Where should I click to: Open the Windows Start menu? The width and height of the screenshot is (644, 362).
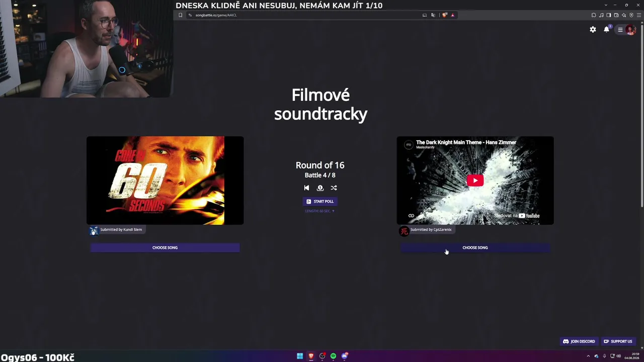pos(300,356)
